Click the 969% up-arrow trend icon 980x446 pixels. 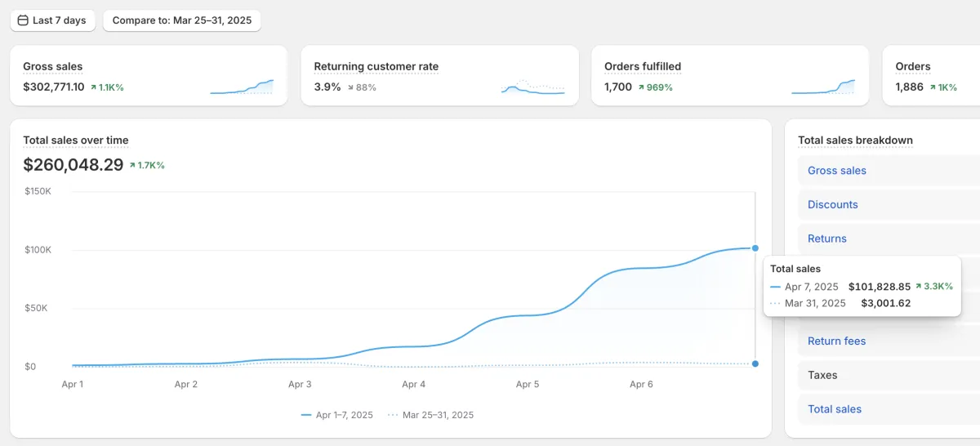[x=641, y=87]
